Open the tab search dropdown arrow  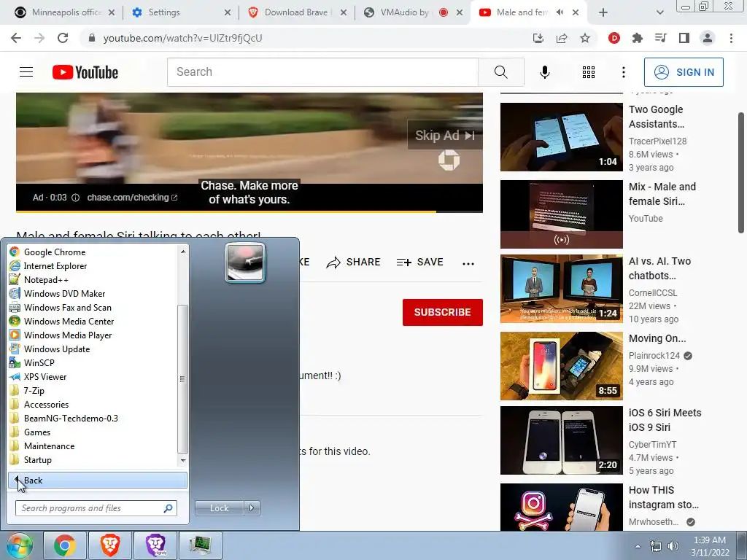click(659, 12)
